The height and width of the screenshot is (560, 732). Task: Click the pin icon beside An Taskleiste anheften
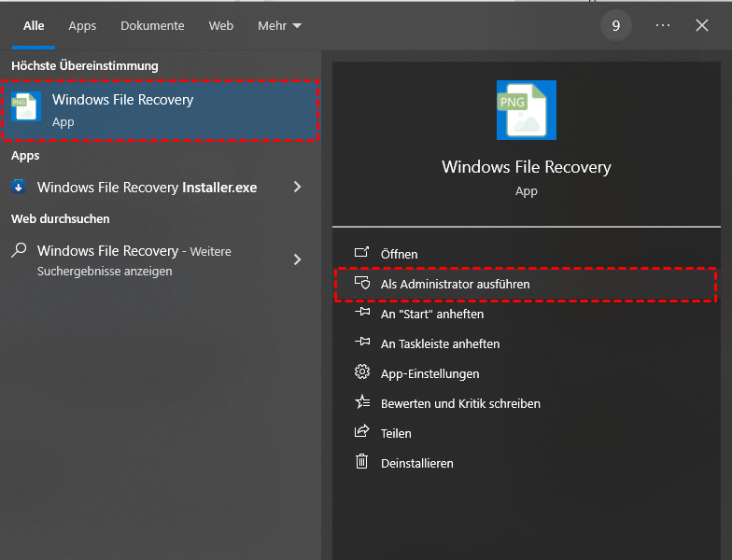point(362,342)
